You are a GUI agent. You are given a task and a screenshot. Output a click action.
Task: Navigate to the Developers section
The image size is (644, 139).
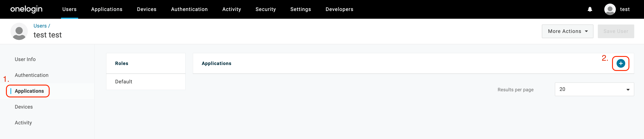click(339, 9)
